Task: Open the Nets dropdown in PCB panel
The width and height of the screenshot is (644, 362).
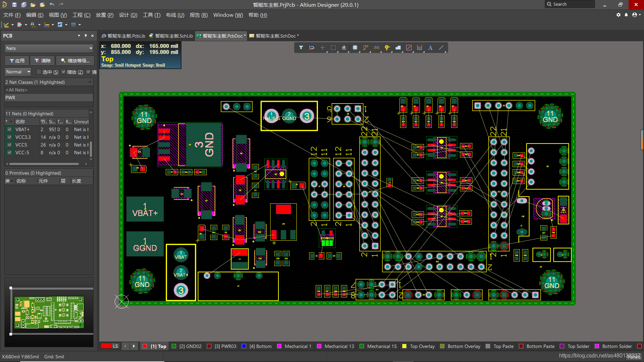Action: click(49, 48)
